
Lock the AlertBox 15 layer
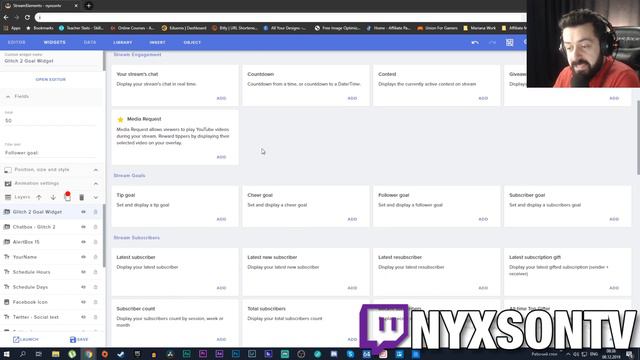coord(96,242)
